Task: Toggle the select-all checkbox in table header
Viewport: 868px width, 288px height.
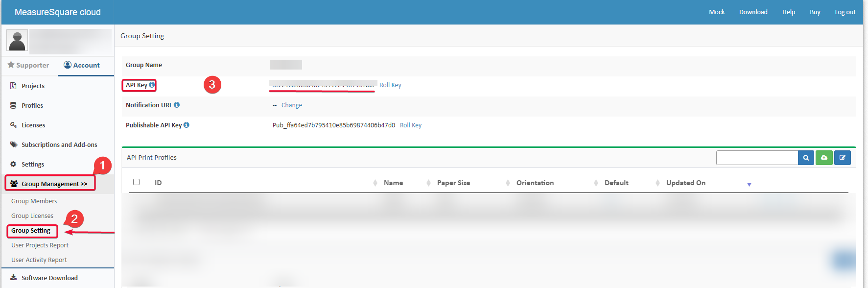Action: coord(137,182)
